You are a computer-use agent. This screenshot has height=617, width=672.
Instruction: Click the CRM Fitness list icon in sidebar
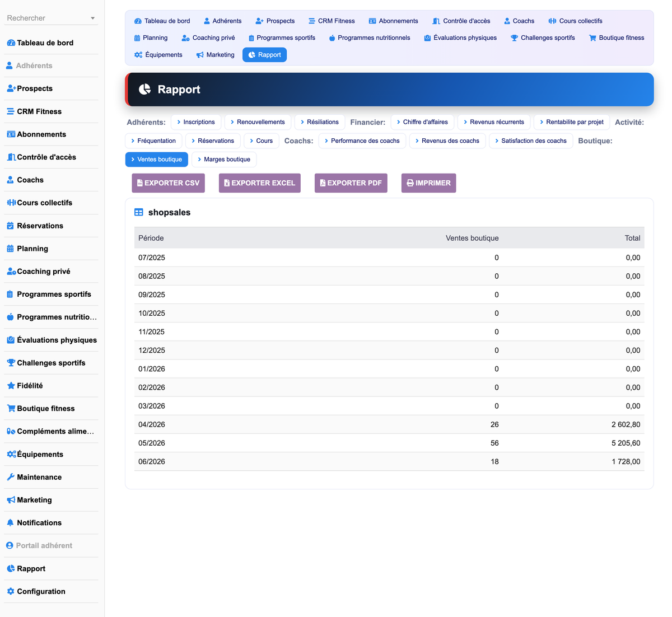pos(11,111)
